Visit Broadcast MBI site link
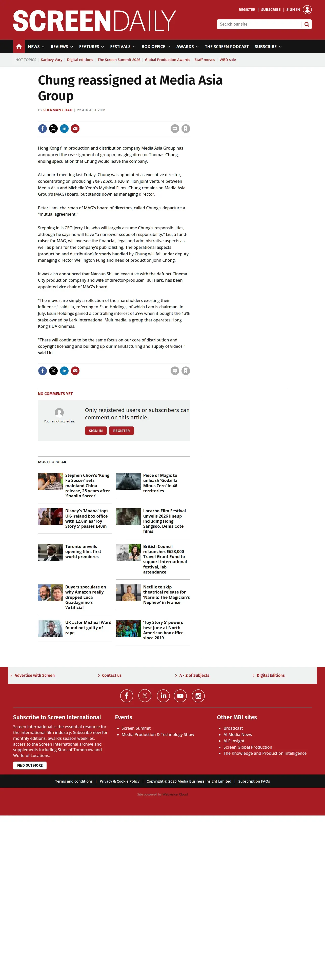This screenshot has height=980, width=325. pyautogui.click(x=233, y=728)
